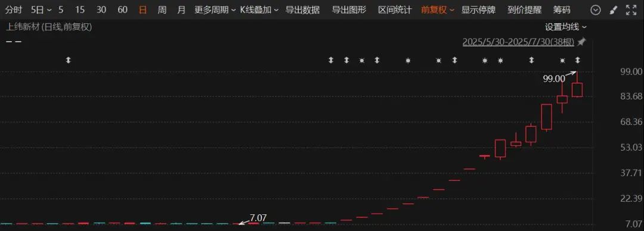The height and width of the screenshot is (231, 644).
Task: Open the 更多周期 dropdown
Action: (215, 10)
